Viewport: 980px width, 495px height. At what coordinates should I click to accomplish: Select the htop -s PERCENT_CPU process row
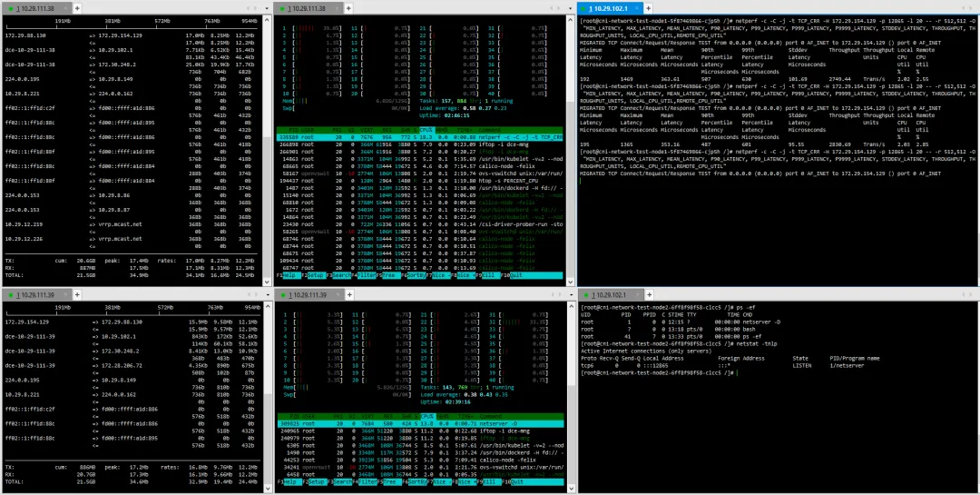421,180
